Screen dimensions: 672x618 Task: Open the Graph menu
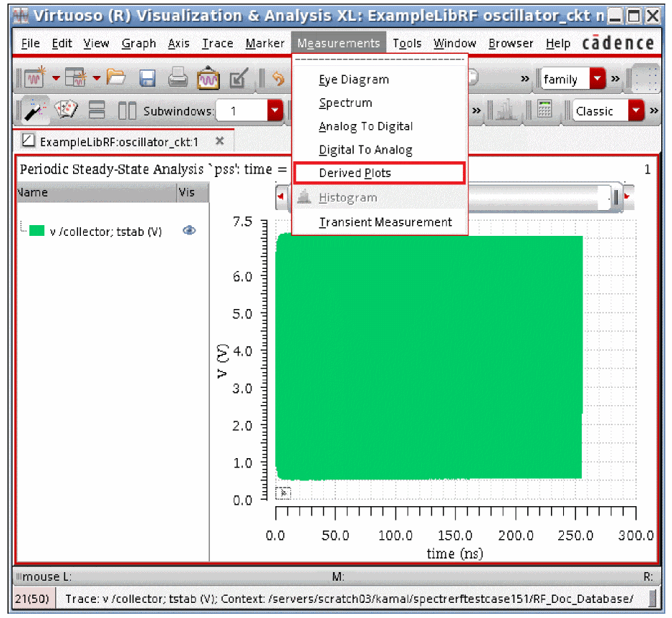(138, 43)
